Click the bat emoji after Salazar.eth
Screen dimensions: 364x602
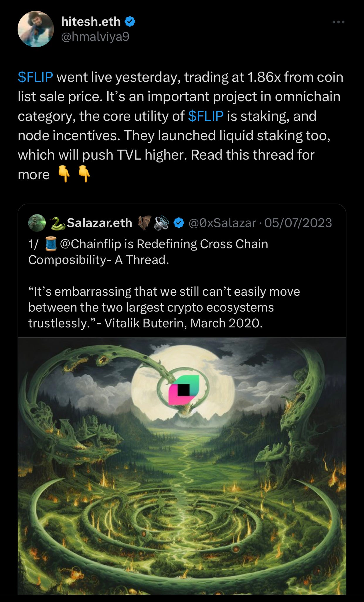(x=145, y=223)
